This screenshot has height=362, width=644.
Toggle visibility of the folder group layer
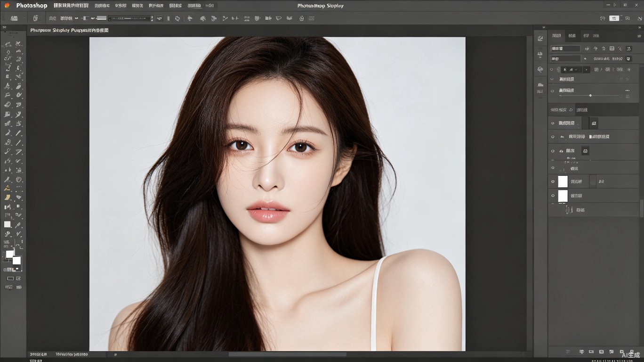click(x=553, y=137)
